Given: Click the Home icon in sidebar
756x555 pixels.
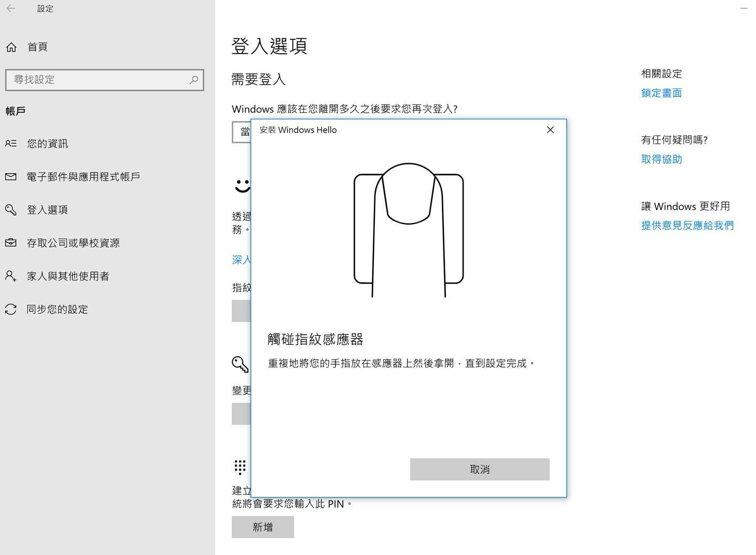Looking at the screenshot, I should [x=11, y=47].
